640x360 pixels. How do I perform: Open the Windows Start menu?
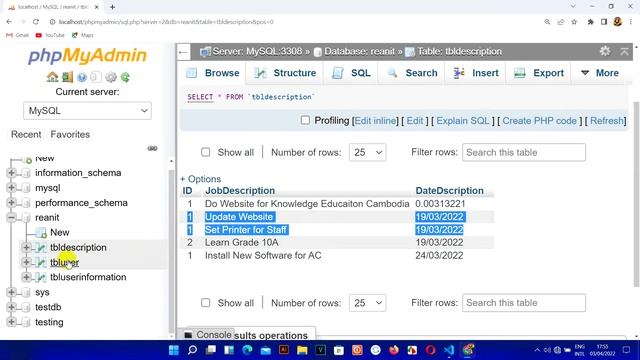[x=174, y=350]
